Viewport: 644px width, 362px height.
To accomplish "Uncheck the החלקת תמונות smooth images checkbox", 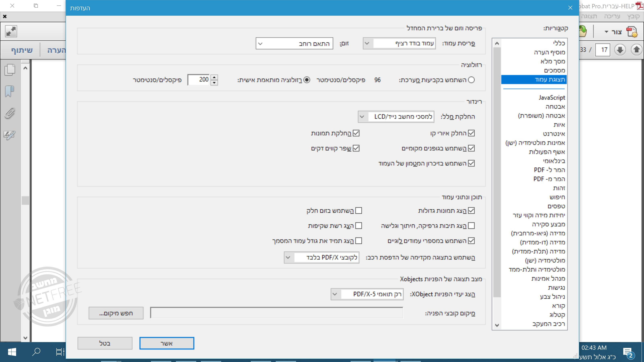I will 356,133.
